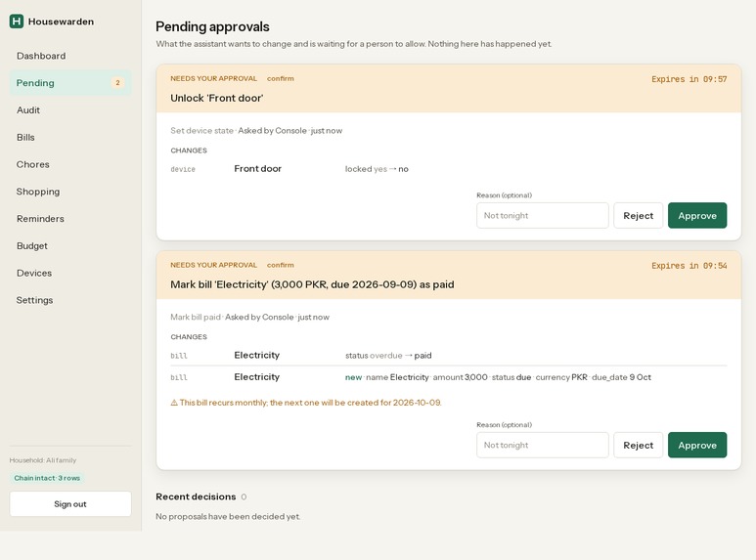This screenshot has height=560, width=756.
Task: Focus the reason field for the Front door request
Action: [543, 215]
